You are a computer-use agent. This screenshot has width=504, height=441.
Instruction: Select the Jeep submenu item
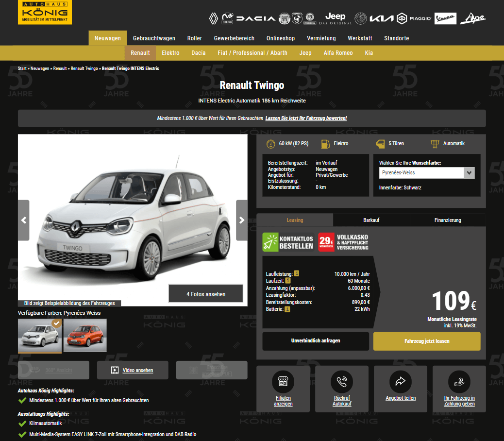point(305,53)
